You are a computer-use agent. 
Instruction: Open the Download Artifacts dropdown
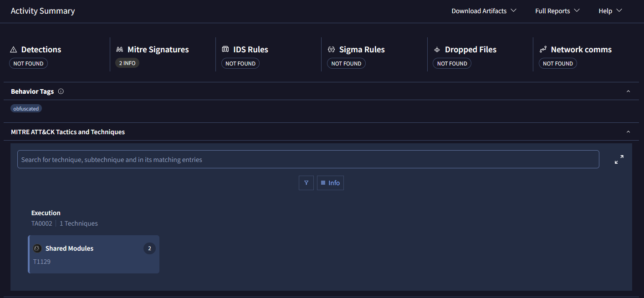tap(484, 11)
